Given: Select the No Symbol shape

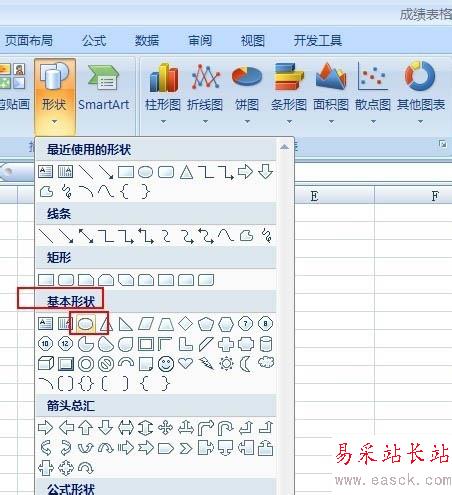Looking at the screenshot, I should (x=106, y=364).
